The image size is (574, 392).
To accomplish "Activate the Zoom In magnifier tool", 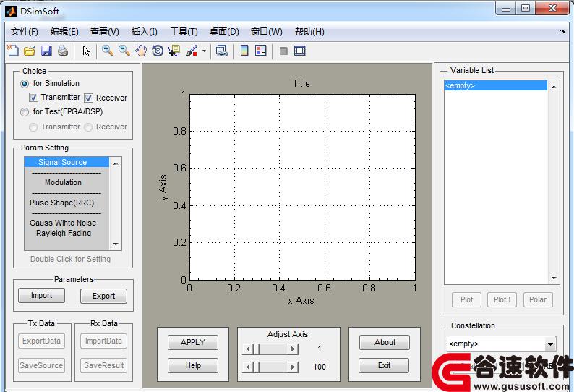I will (107, 51).
